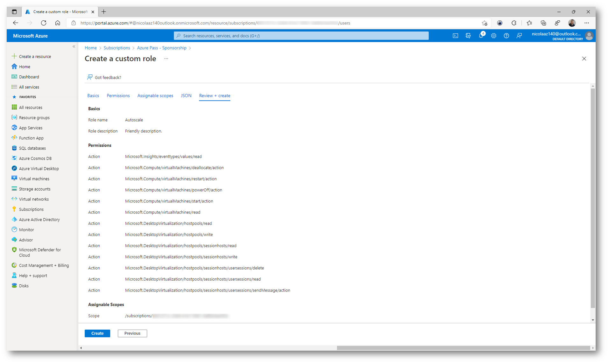This screenshot has width=609, height=364.
Task: Open Help + support
Action: pos(32,275)
